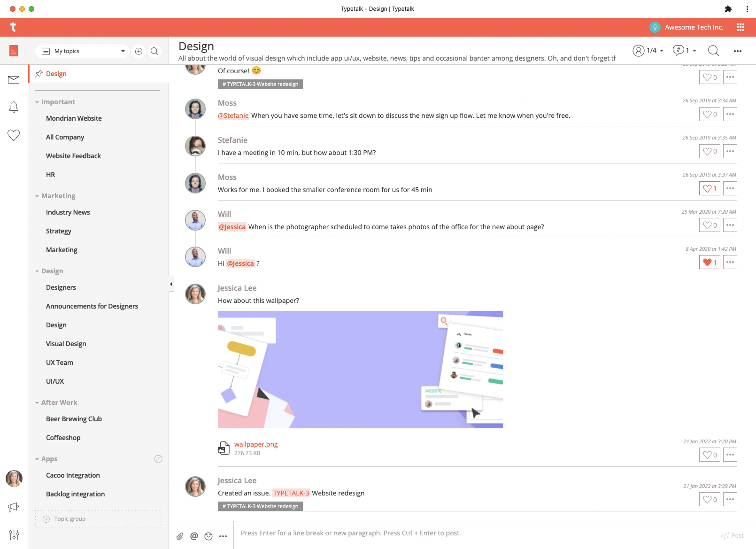The image size is (756, 549).
Task: Open emoji picker in message box
Action: click(208, 536)
